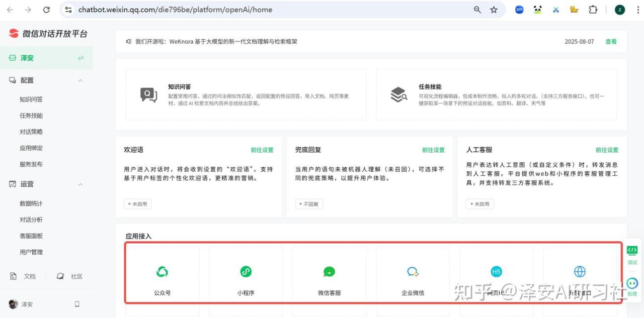The height and width of the screenshot is (318, 644).
Task: Open the 助理 assistant robot icon
Action: coord(632,283)
